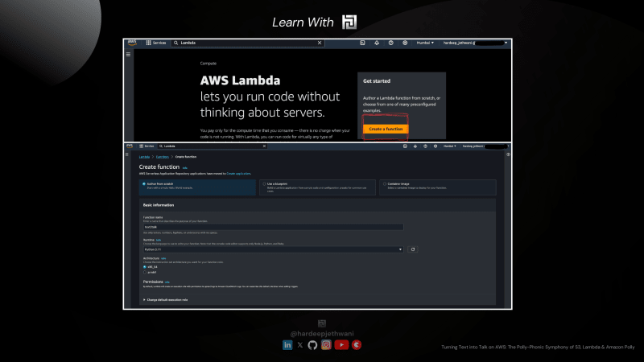644x362 pixels.
Task: Open Info link next to Runtime
Action: 159,240
